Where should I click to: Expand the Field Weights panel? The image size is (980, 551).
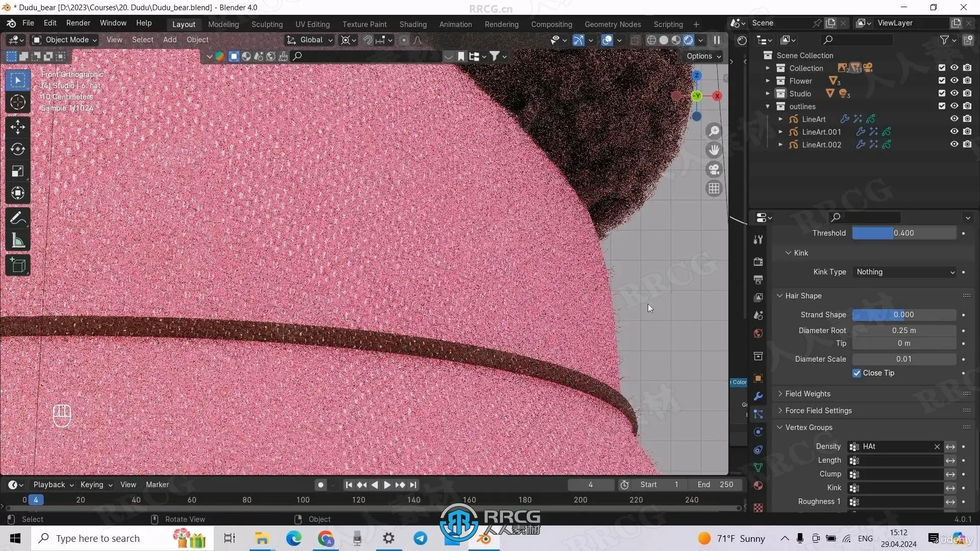(807, 394)
